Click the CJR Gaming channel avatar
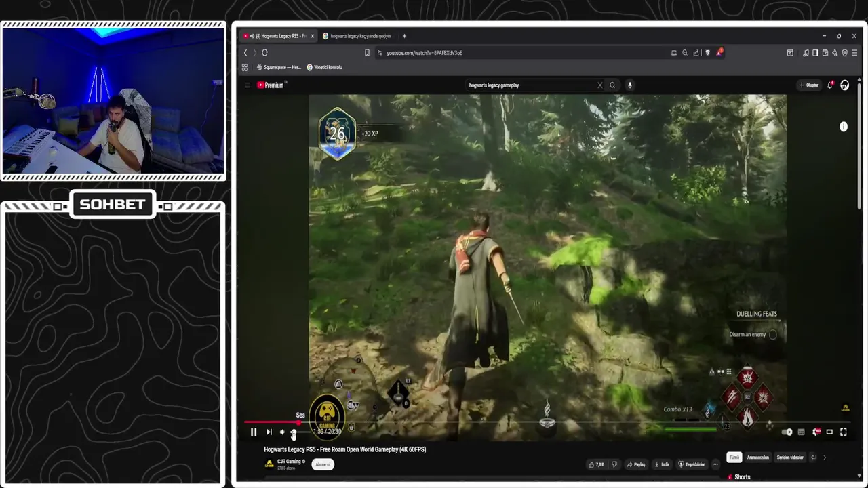This screenshot has width=868, height=488. coord(269,464)
